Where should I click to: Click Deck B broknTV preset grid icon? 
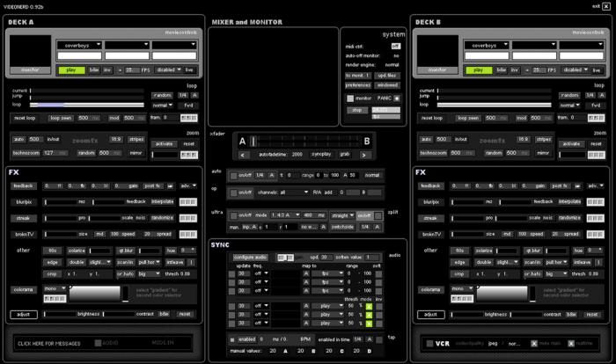pos(595,235)
